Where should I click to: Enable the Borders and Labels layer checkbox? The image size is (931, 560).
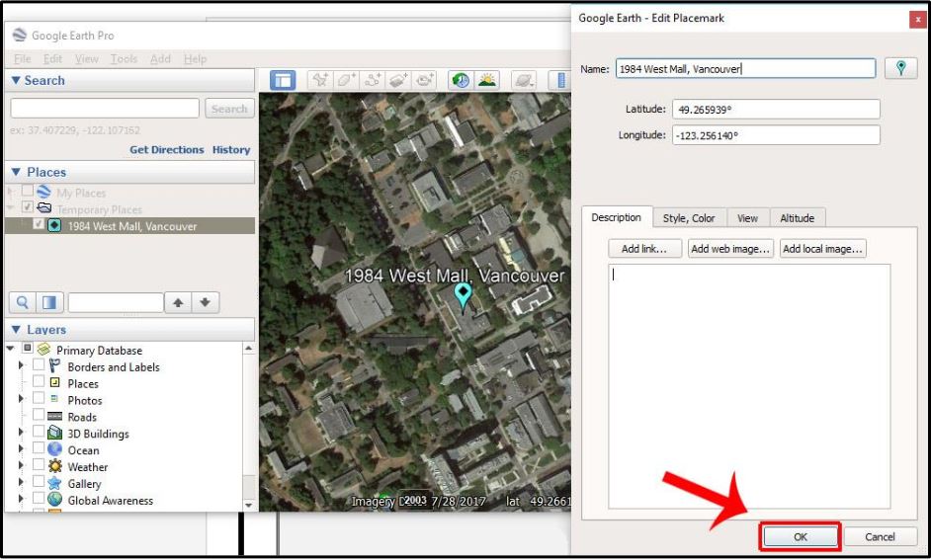click(39, 364)
